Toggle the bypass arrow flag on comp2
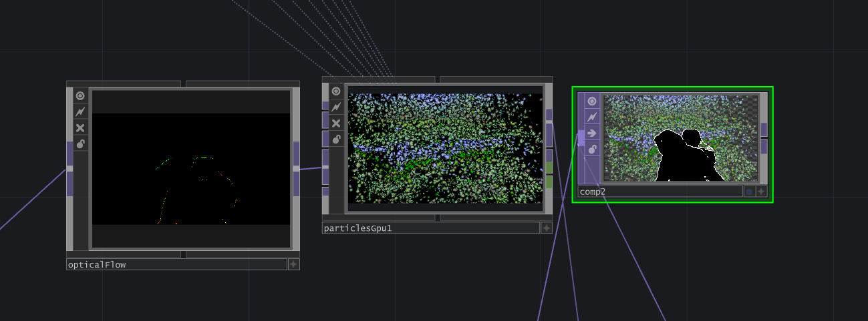868x321 pixels. pos(591,133)
